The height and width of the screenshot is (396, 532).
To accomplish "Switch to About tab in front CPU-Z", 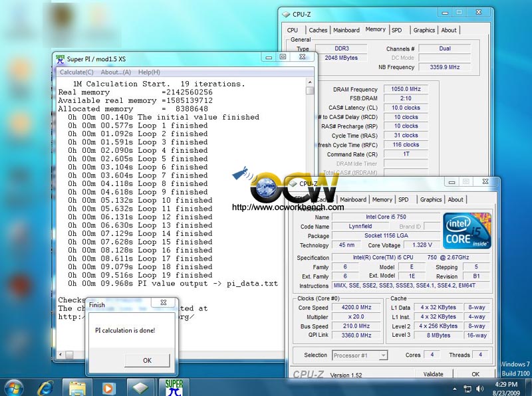I will coord(456,200).
